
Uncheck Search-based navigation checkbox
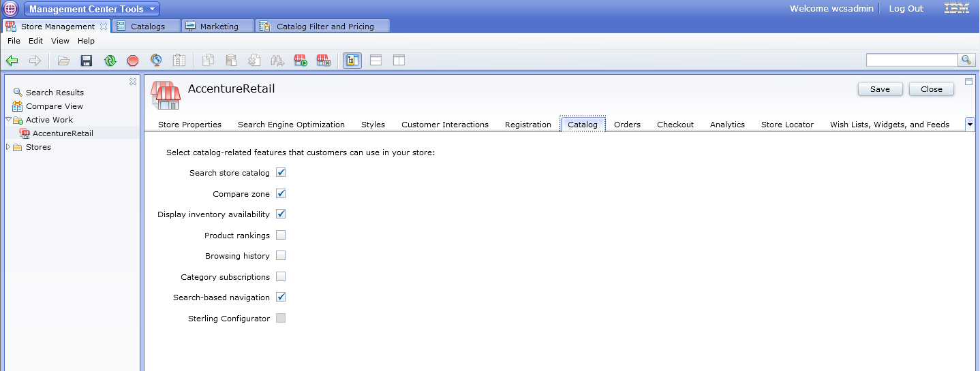pyautogui.click(x=281, y=297)
